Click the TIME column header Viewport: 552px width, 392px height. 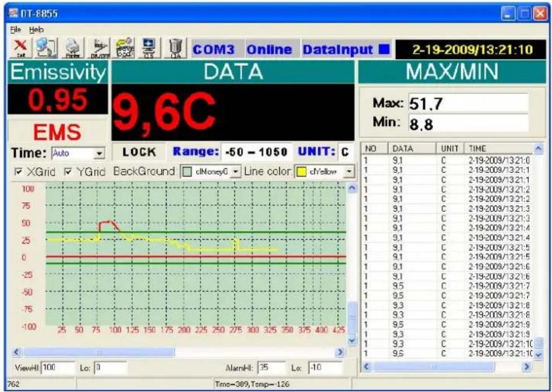pyautogui.click(x=499, y=149)
